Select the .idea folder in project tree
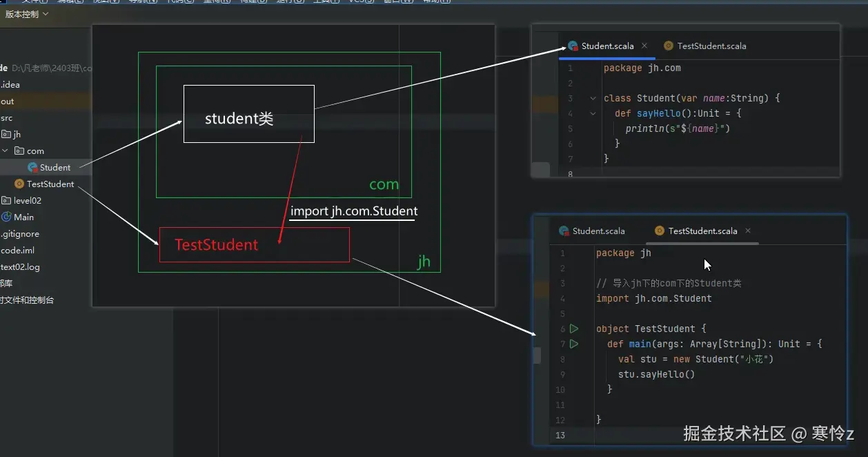 [x=10, y=85]
